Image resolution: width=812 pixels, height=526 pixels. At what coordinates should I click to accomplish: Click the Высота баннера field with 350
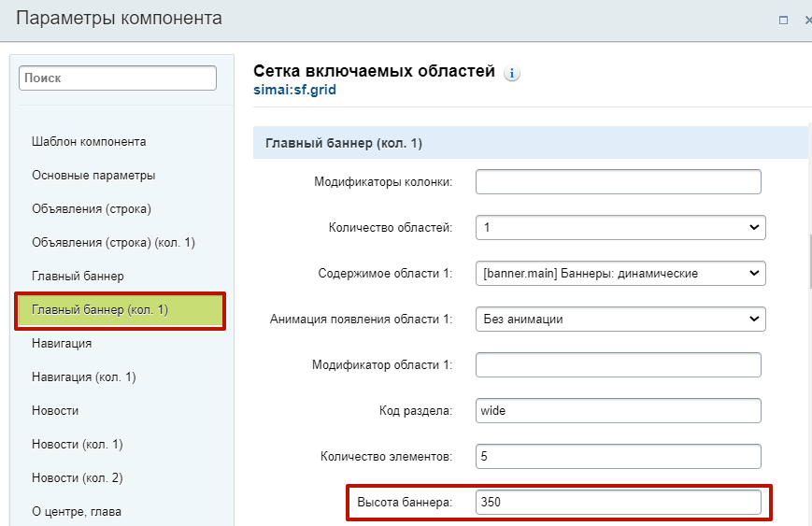tap(618, 502)
